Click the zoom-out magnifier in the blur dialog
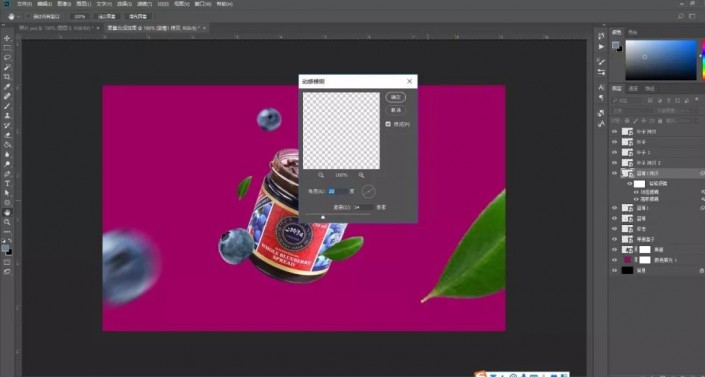705x377 pixels. click(321, 175)
